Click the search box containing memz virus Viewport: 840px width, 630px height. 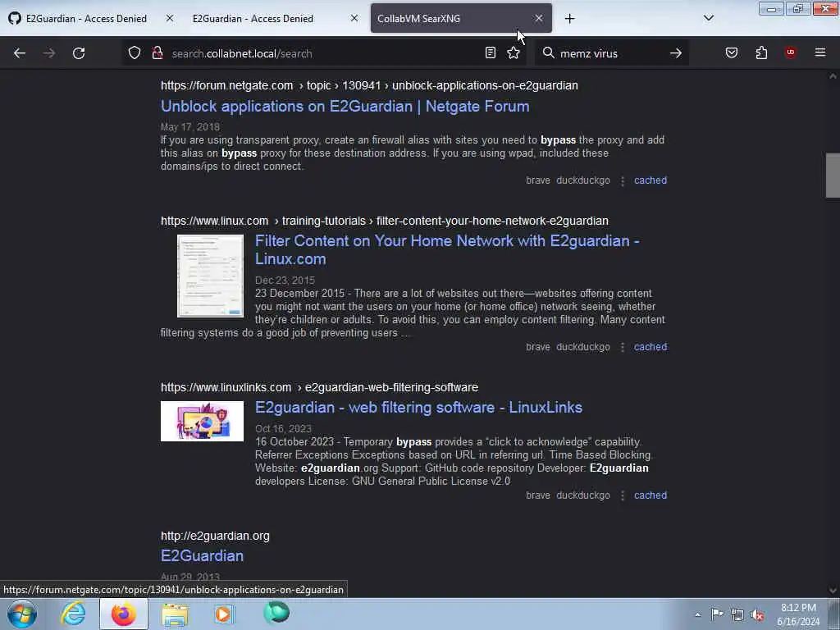(x=610, y=53)
